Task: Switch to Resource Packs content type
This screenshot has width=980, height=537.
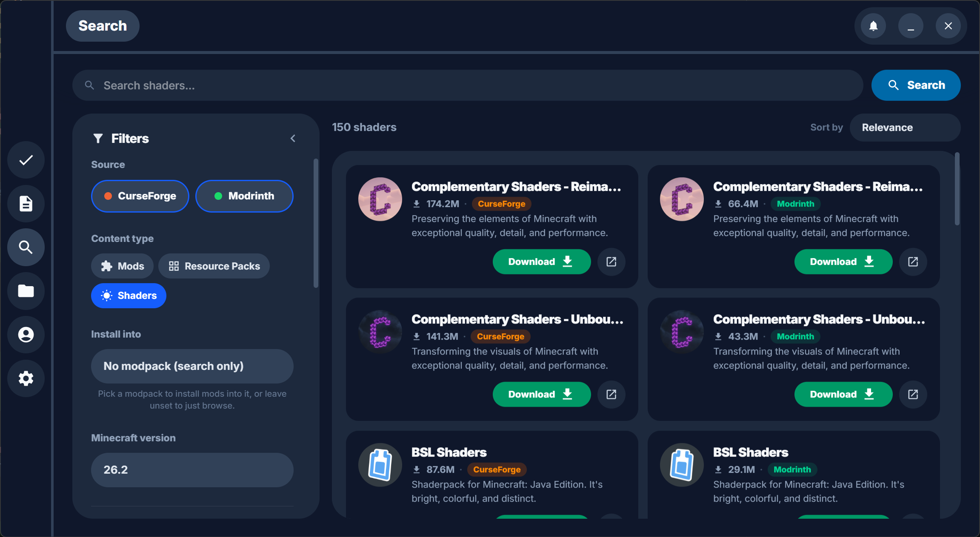Action: click(214, 266)
